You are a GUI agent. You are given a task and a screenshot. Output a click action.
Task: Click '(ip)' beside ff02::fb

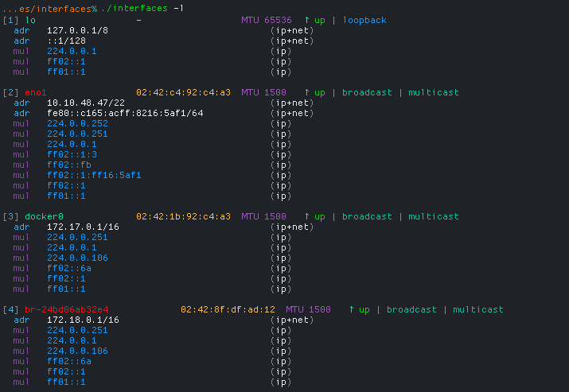(281, 165)
